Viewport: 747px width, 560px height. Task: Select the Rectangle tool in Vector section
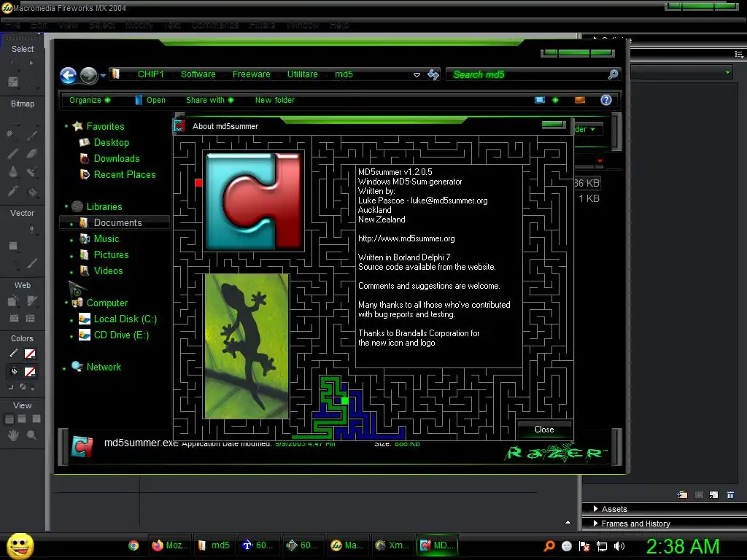click(x=13, y=246)
